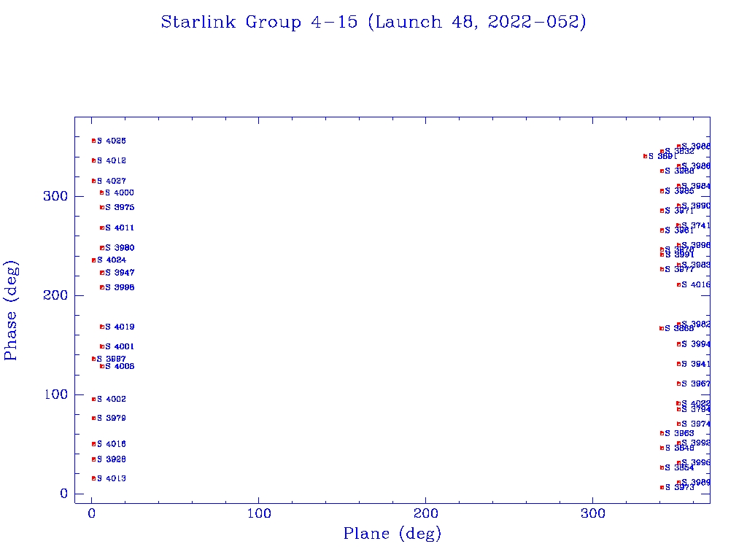
Task: Select the satellite label "S 4012"
Action: [112, 161]
